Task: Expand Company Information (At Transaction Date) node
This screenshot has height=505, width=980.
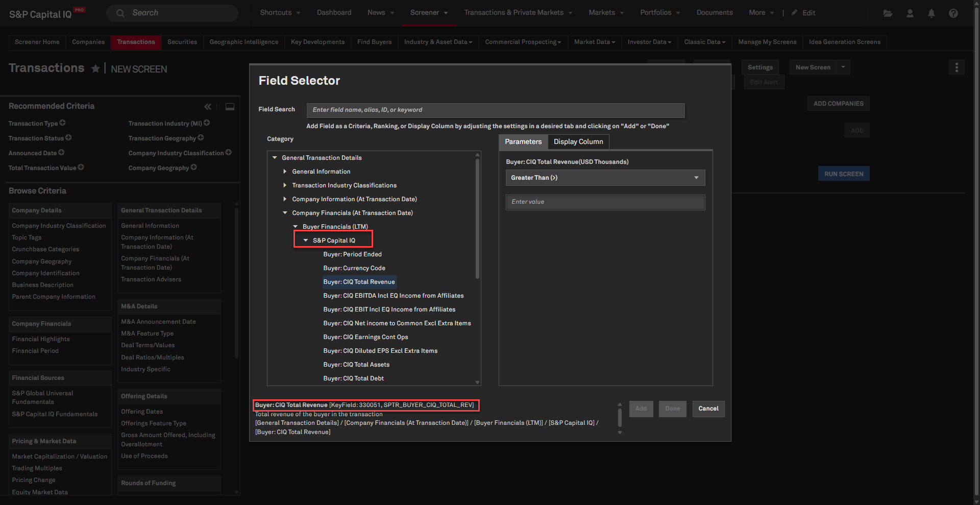Action: tap(285, 199)
